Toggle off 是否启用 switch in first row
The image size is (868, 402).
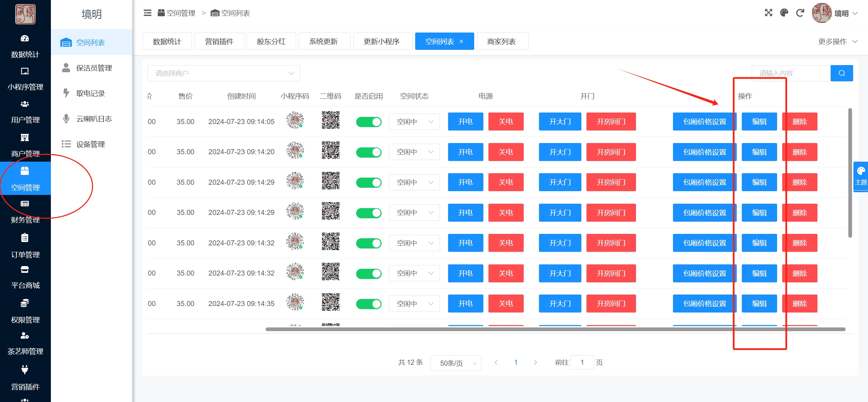click(x=368, y=122)
